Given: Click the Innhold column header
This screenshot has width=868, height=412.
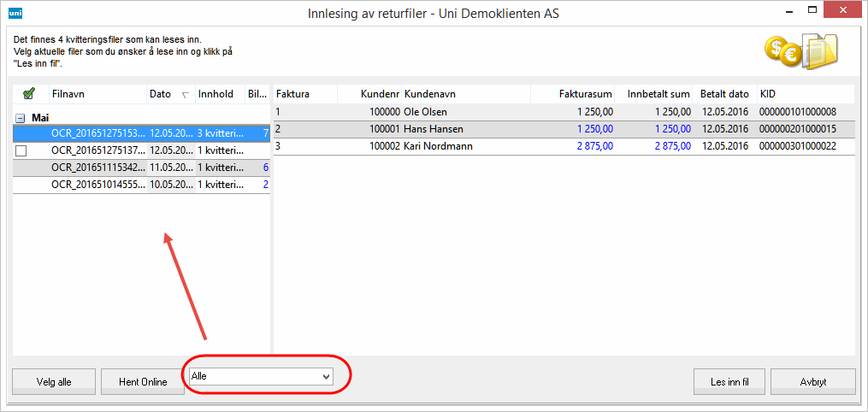Looking at the screenshot, I should coord(216,94).
